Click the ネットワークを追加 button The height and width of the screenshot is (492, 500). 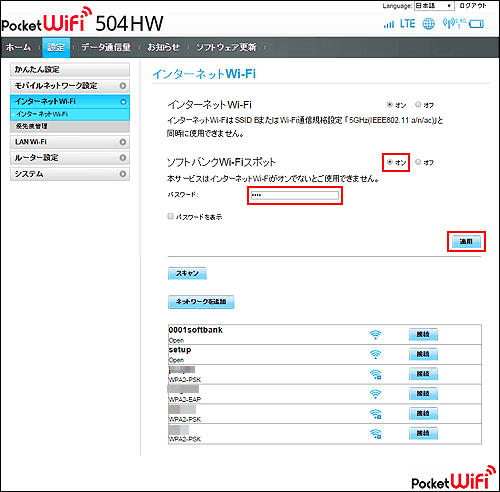click(x=201, y=302)
